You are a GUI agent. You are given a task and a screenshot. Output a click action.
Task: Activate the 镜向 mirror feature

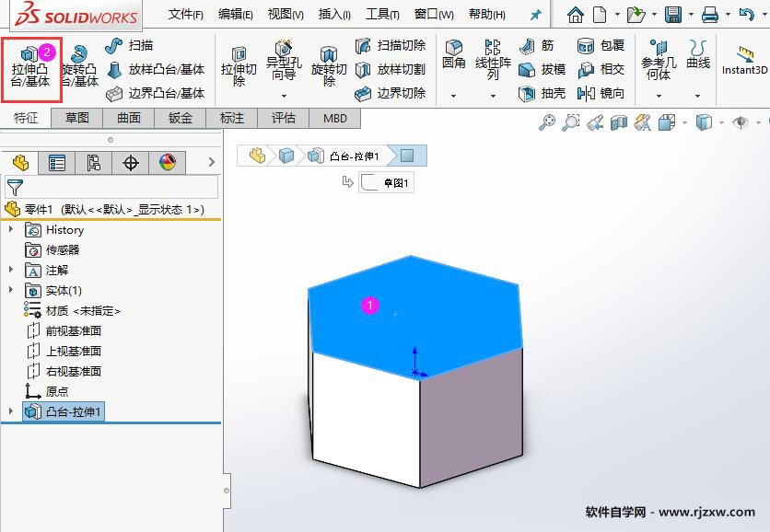point(607,94)
